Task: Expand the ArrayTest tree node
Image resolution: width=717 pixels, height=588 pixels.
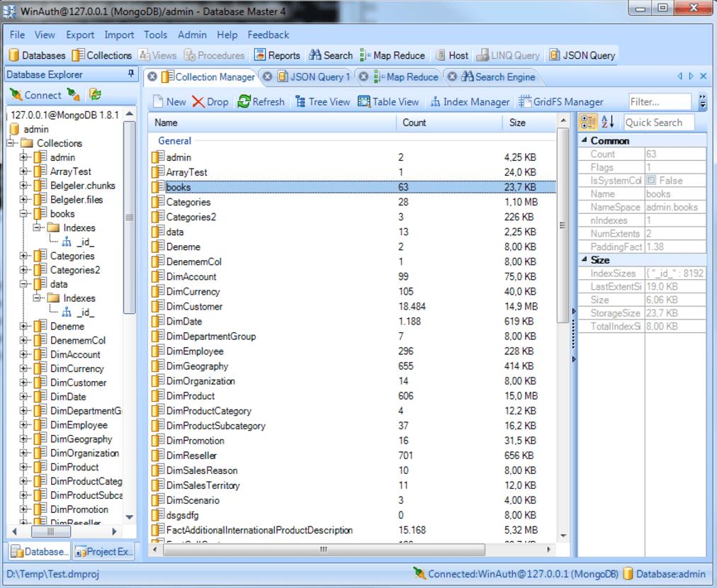Action: (23, 171)
